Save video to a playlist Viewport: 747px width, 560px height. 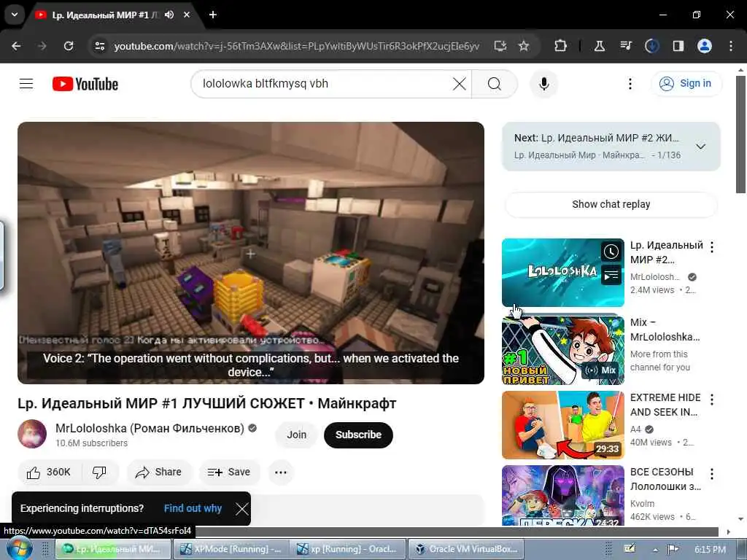point(229,472)
